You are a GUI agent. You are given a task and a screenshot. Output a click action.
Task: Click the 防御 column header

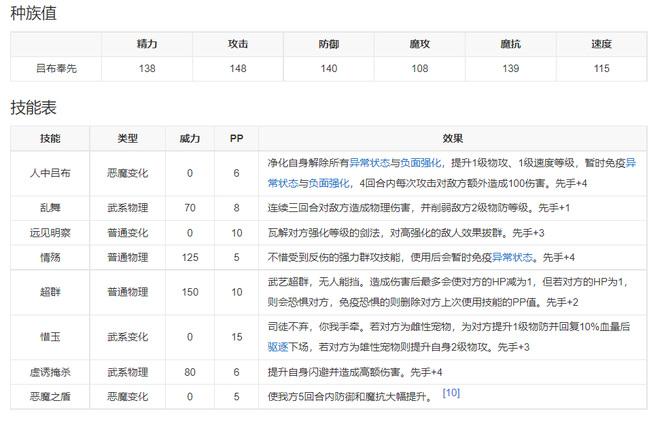pyautogui.click(x=329, y=44)
